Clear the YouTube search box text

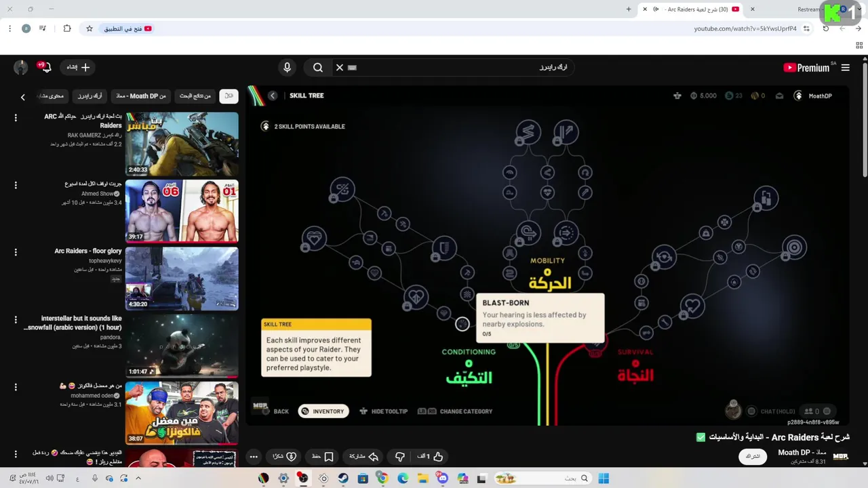pyautogui.click(x=340, y=67)
